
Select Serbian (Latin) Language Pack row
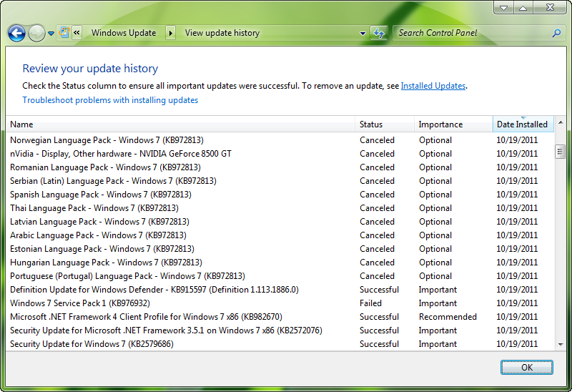(x=280, y=181)
